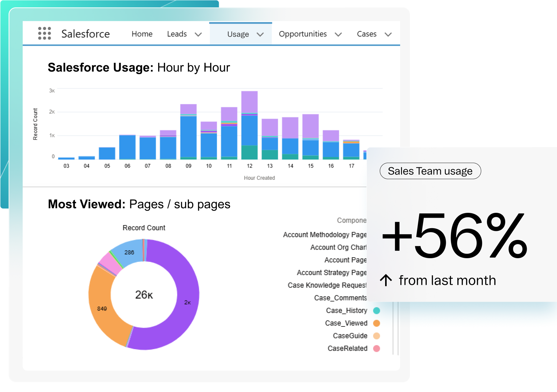Open the Leads tab
557x392 pixels.
point(177,34)
